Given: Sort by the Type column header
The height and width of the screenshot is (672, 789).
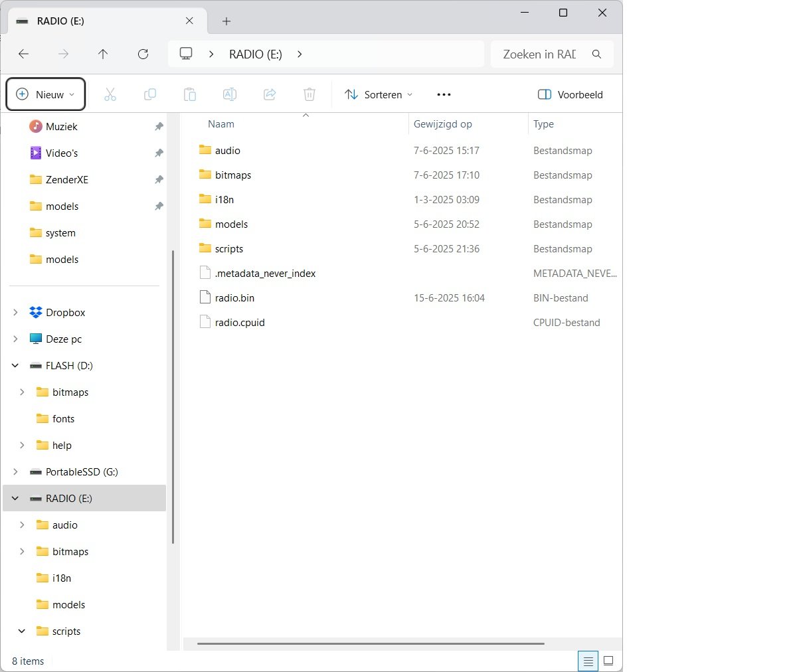Looking at the screenshot, I should click(x=543, y=124).
